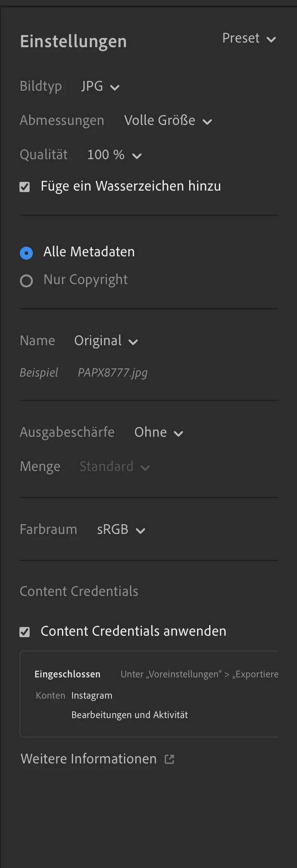Open the Weitere Informationen link
The height and width of the screenshot is (868, 297).
tap(89, 759)
